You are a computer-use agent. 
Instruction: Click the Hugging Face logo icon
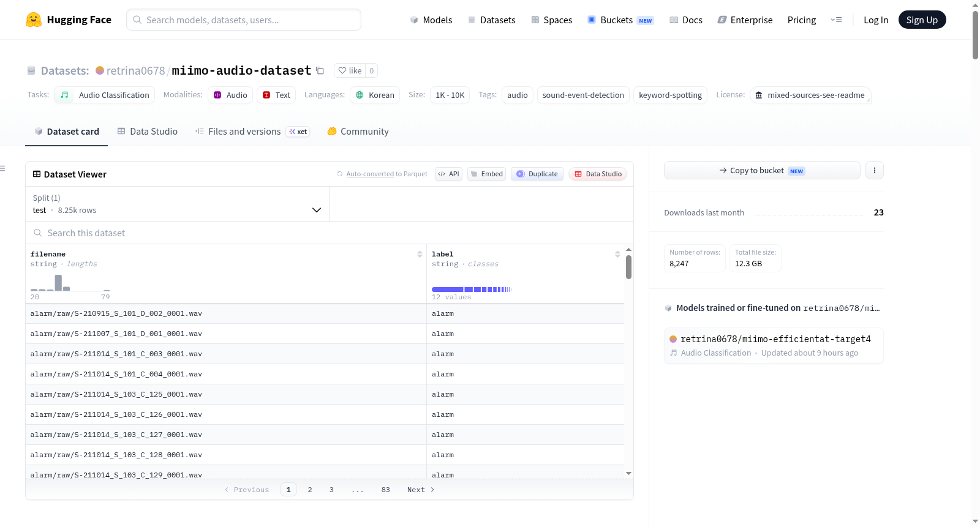(34, 20)
